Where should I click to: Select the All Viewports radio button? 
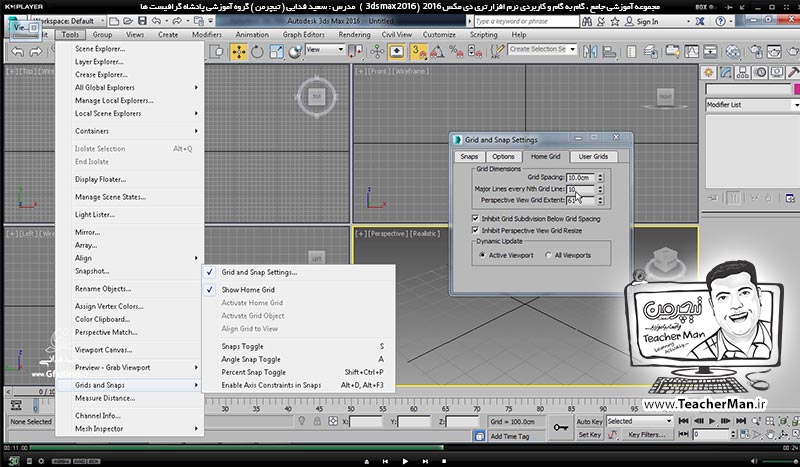point(568,255)
